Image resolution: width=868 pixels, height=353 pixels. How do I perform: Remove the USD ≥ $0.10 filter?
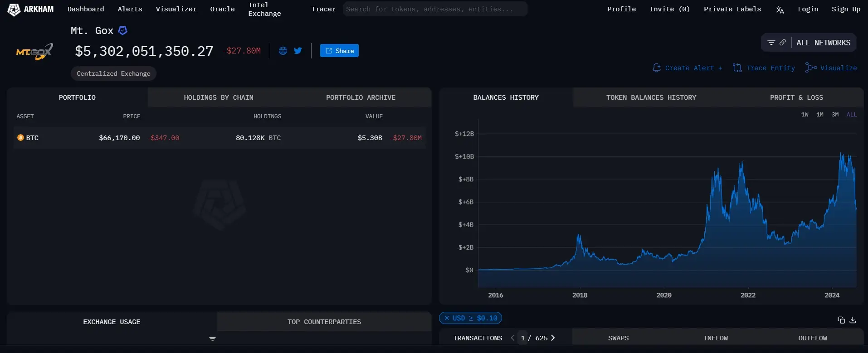click(x=447, y=318)
